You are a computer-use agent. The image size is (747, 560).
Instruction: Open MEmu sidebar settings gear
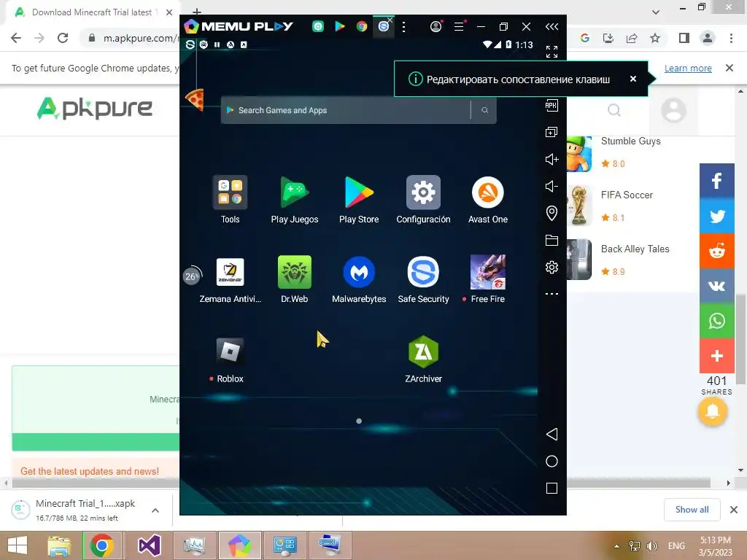click(551, 267)
